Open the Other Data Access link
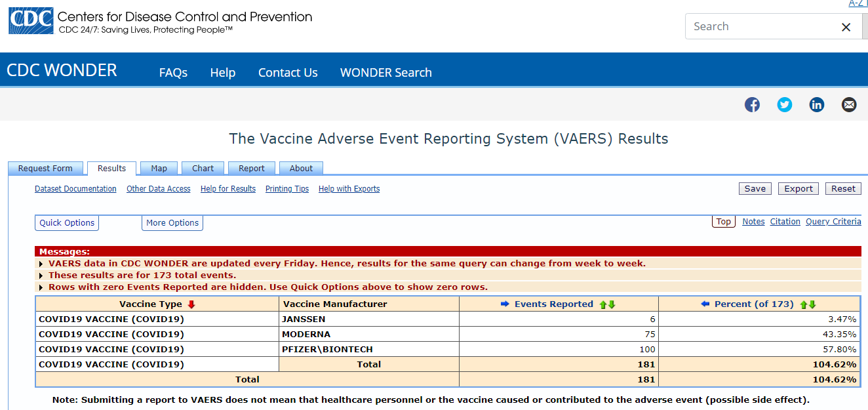The height and width of the screenshot is (410, 868). click(159, 189)
